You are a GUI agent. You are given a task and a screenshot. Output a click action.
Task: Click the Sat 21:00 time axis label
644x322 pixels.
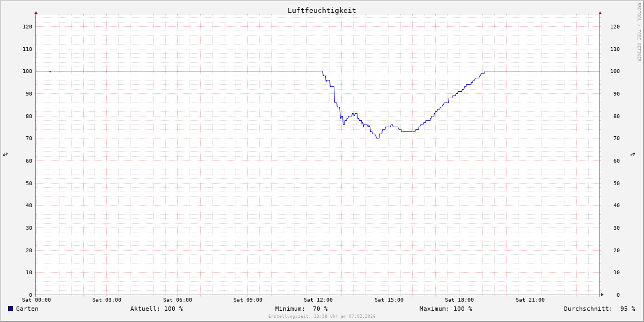[530, 300]
